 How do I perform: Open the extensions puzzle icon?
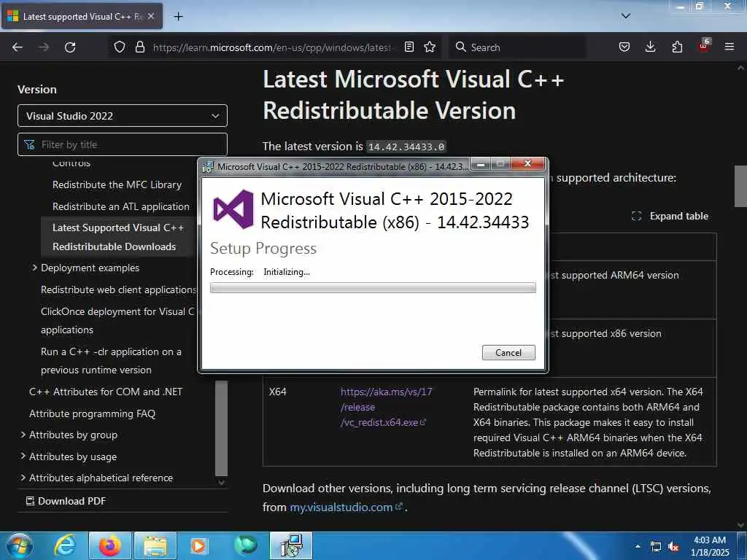[677, 47]
